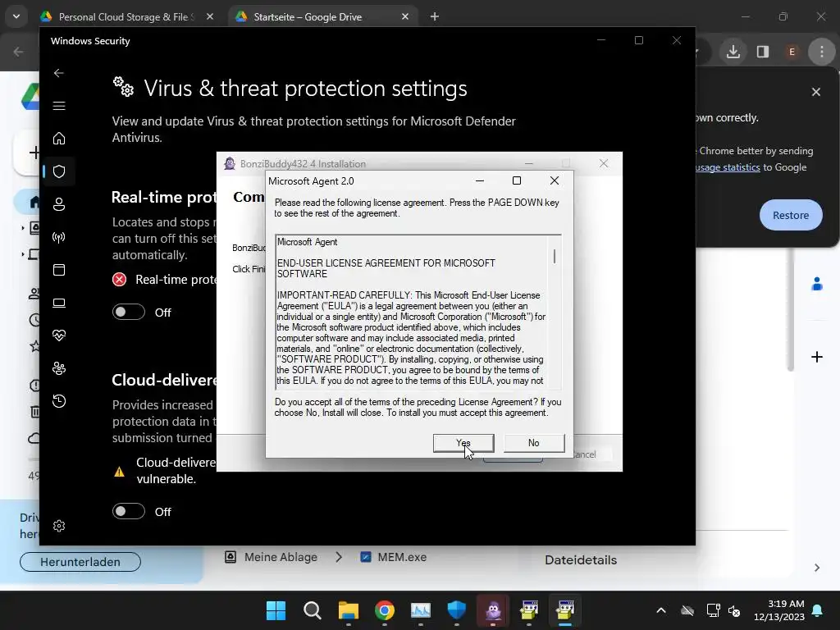Open Windows Start menu

pyautogui.click(x=276, y=610)
